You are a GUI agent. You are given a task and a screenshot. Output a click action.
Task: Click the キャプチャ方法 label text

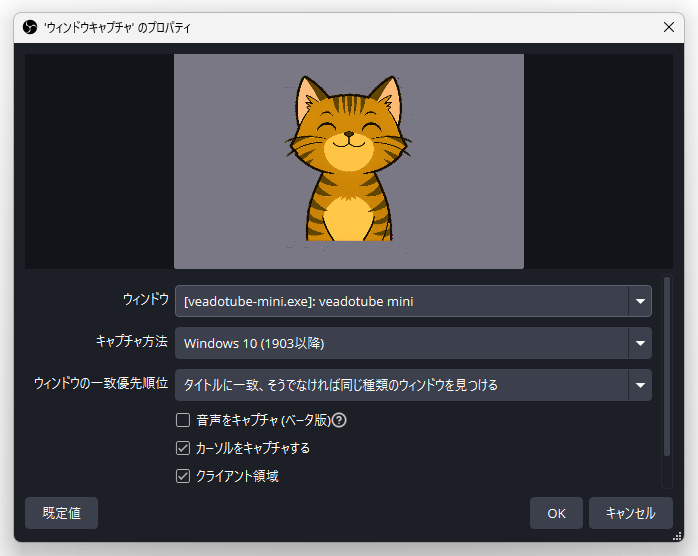132,342
